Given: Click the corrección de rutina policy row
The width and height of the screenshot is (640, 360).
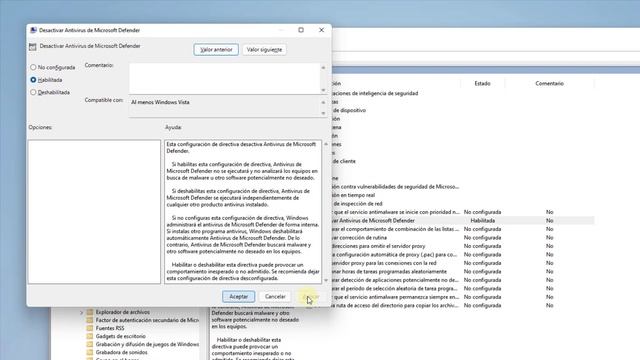Looking at the screenshot, I should [463, 238].
